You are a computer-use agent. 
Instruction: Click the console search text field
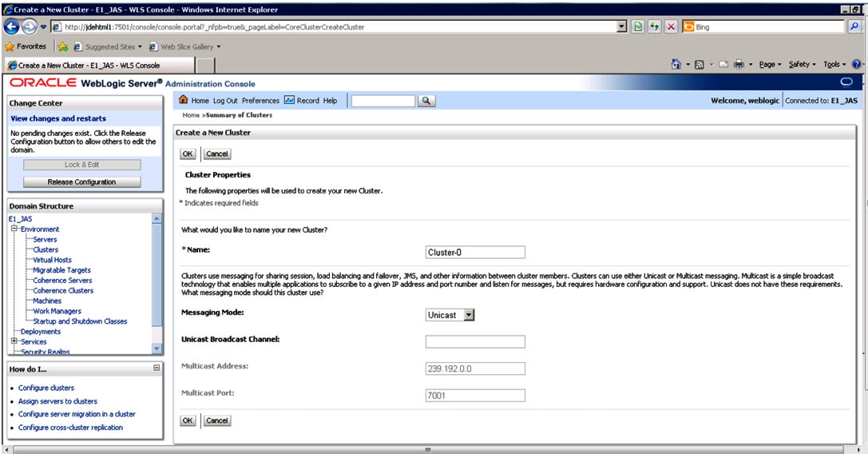tap(383, 101)
